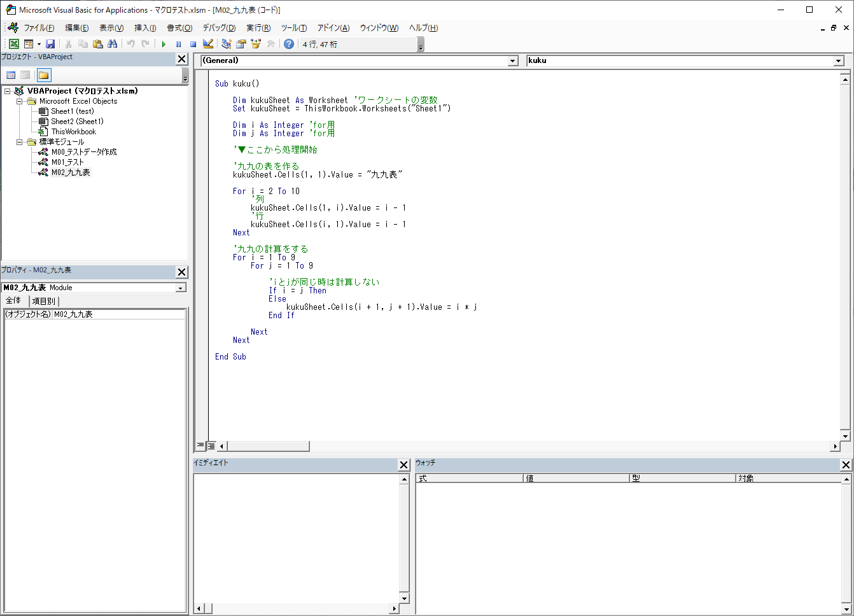Close the Project explorer pane
The width and height of the screenshot is (854, 616).
tap(182, 59)
